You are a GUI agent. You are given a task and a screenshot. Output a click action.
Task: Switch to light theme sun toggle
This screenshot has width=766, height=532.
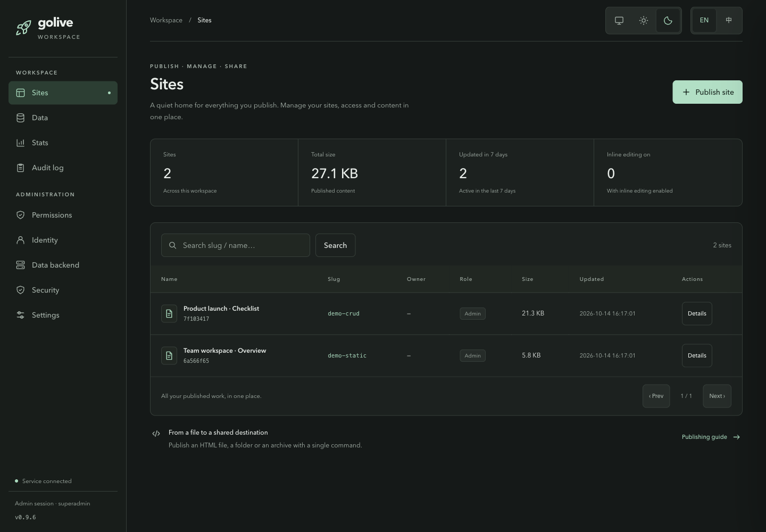[x=644, y=20]
